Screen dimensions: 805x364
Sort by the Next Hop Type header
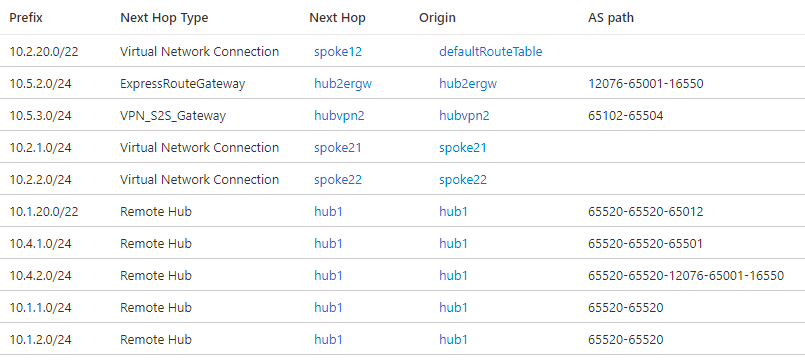164,18
